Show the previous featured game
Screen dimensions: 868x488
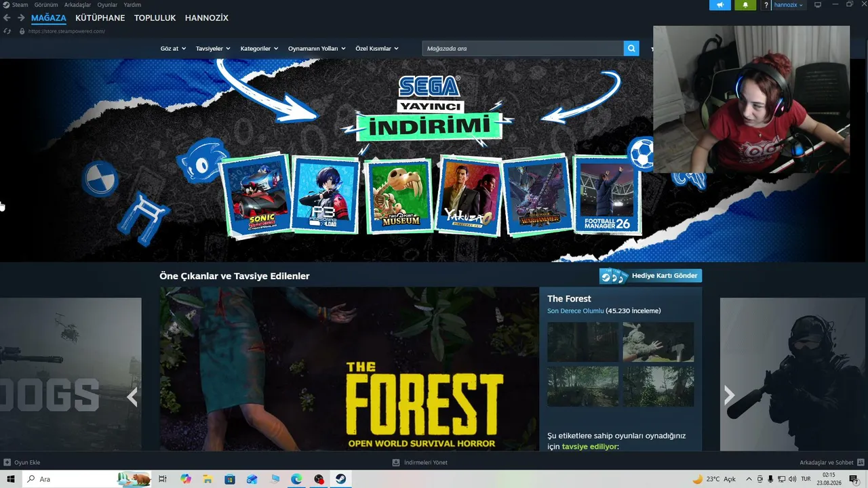[132, 396]
